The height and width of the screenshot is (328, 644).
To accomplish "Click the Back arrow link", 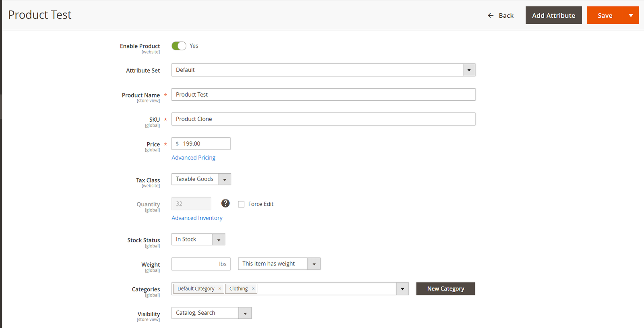I will click(500, 15).
